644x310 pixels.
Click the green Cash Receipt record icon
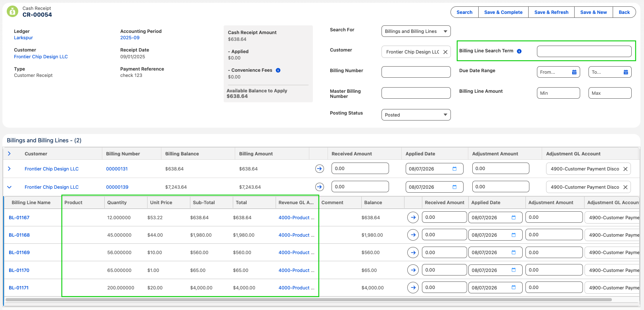[x=13, y=11]
